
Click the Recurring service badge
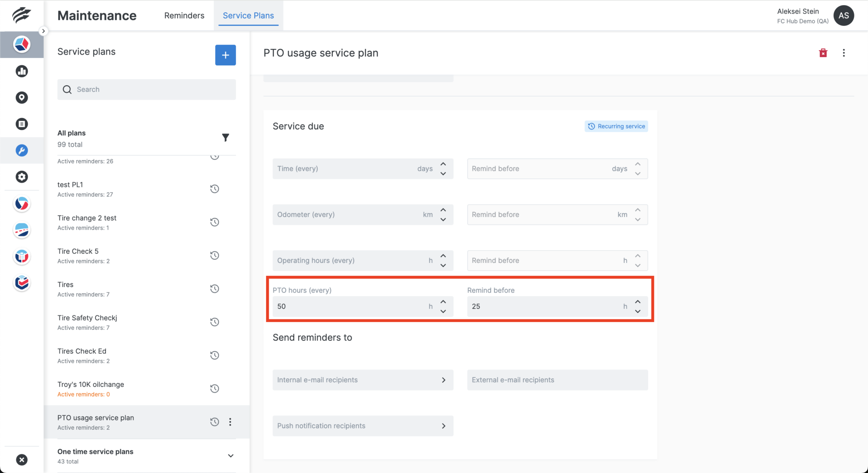[x=616, y=126]
